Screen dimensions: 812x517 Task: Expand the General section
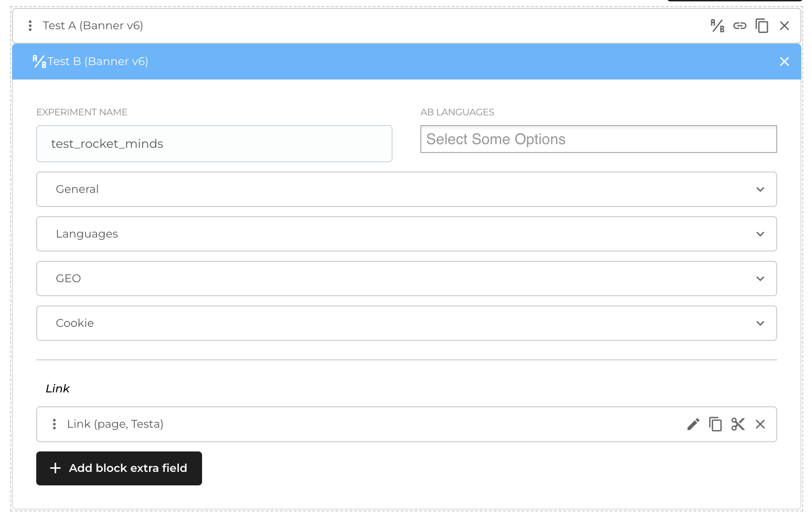pyautogui.click(x=760, y=189)
